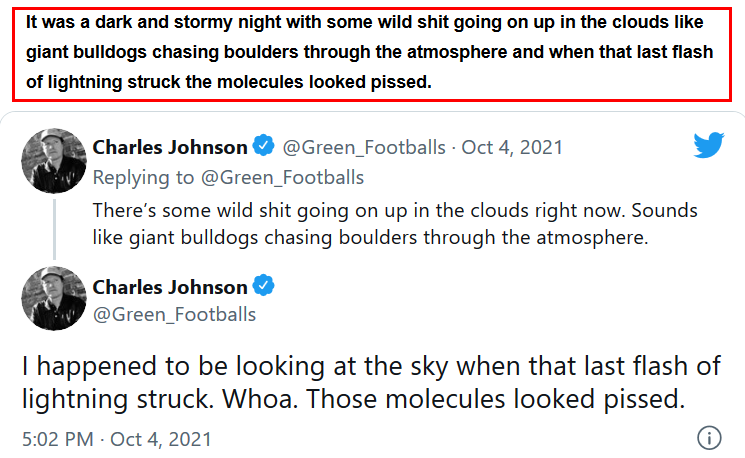Click the "There's some wild shit" tweet line

(x=394, y=211)
